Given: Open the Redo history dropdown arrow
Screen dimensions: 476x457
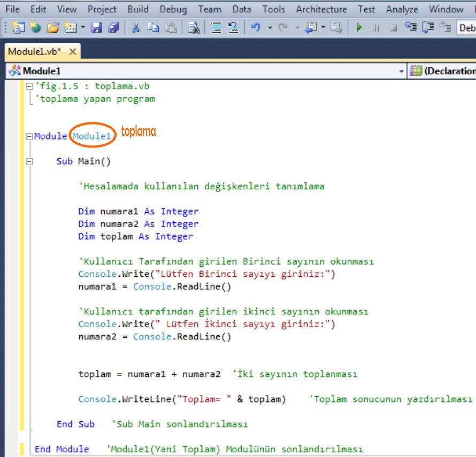Looking at the screenshot, I should [x=297, y=28].
